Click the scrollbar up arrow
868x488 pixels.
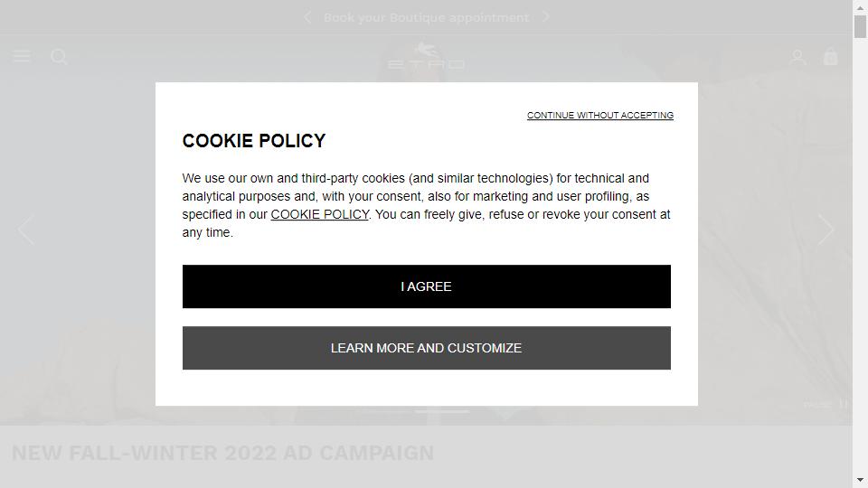[x=860, y=8]
